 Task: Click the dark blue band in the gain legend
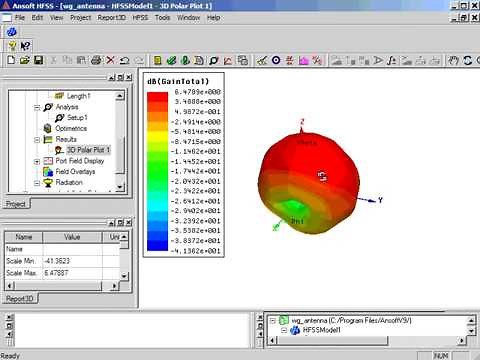[x=157, y=245]
